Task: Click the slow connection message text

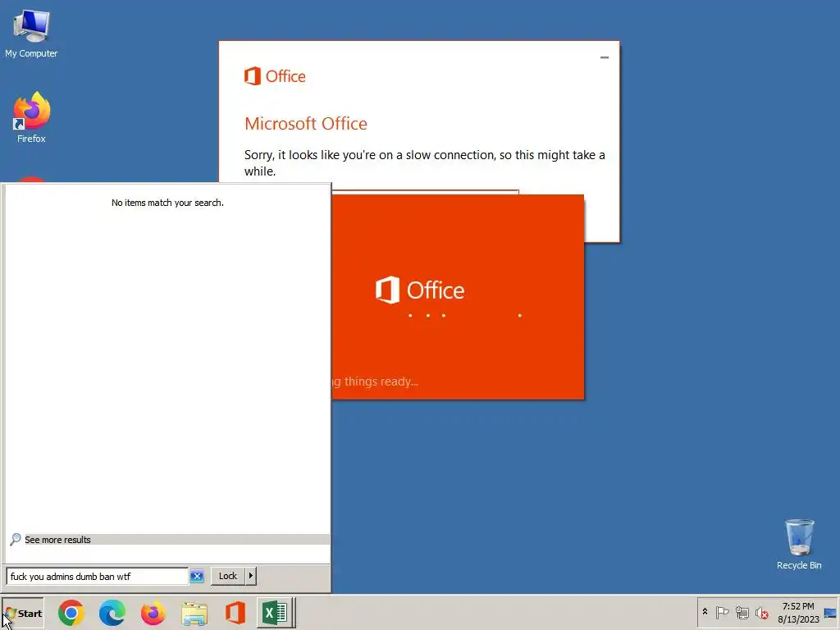Action: point(424,163)
